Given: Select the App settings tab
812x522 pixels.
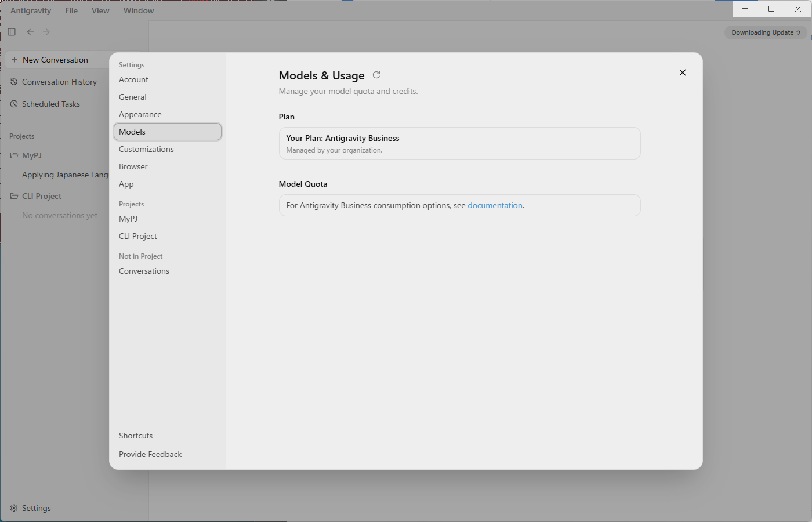Looking at the screenshot, I should (x=168, y=184).
